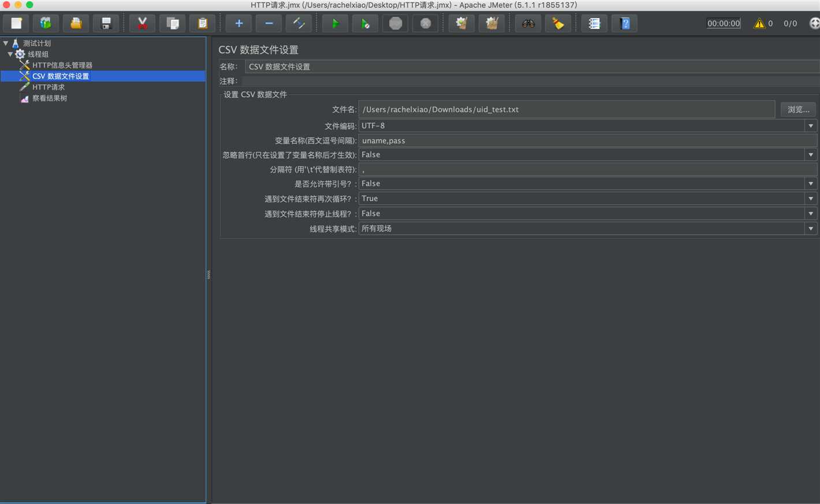Click the Open file folder icon

[x=76, y=24]
